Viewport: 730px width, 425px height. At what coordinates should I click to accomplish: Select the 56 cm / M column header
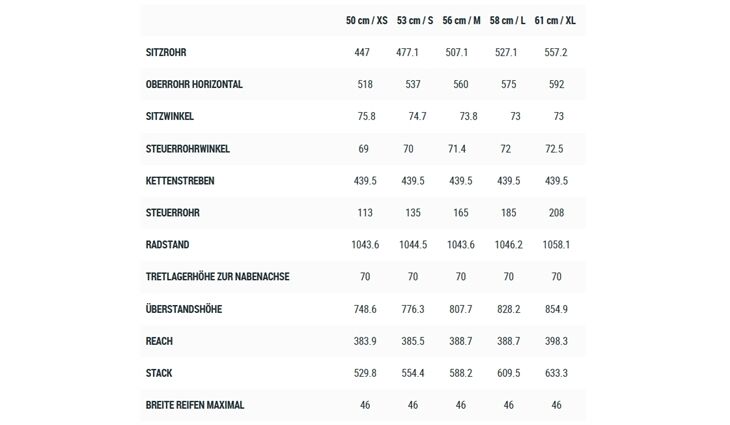click(461, 20)
